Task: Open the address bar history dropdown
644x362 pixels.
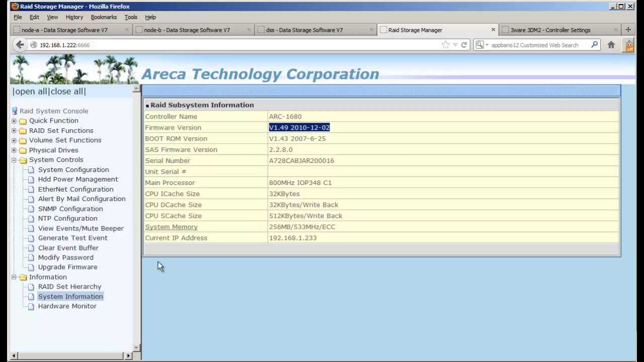Action: click(x=455, y=45)
